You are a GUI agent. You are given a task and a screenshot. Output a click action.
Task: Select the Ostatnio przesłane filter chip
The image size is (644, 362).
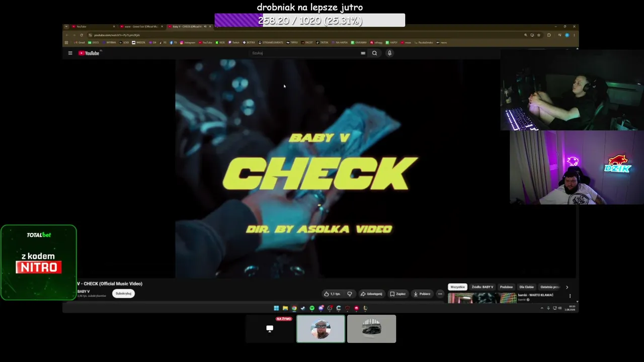click(x=550, y=287)
